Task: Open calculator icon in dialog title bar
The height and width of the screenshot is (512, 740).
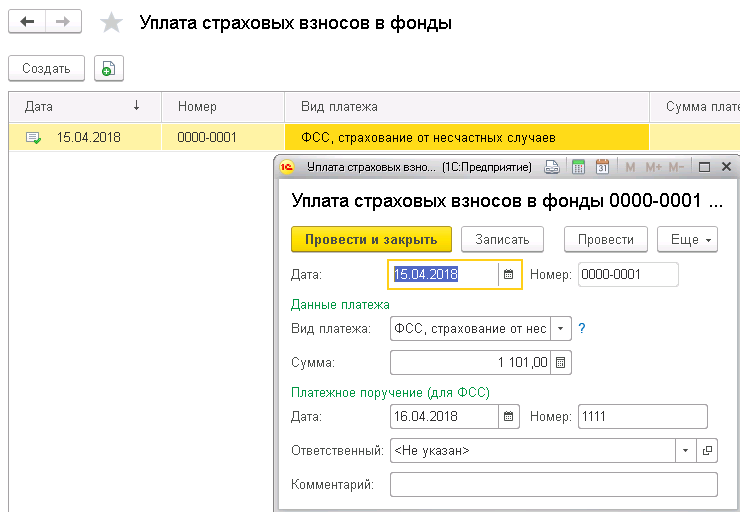Action: [x=578, y=167]
